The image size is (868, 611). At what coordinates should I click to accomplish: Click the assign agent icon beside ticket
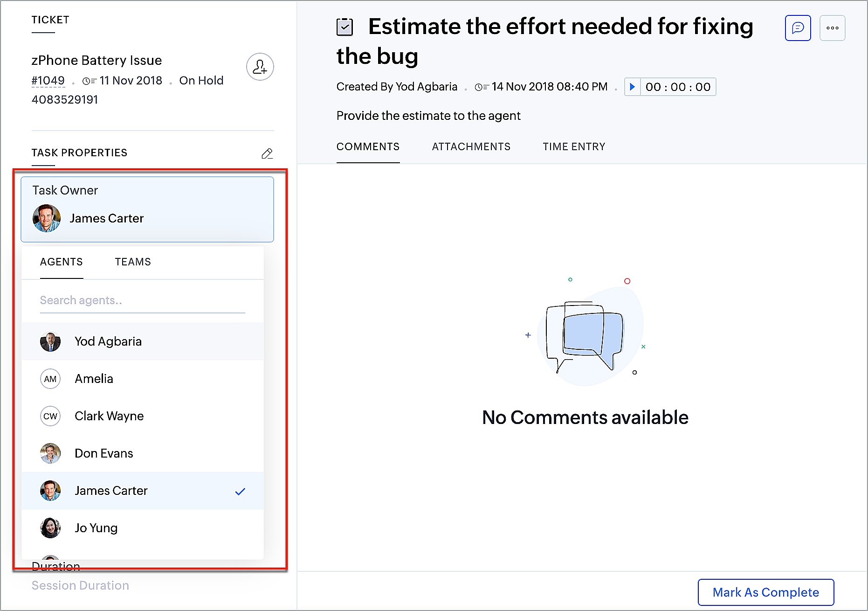tap(260, 67)
